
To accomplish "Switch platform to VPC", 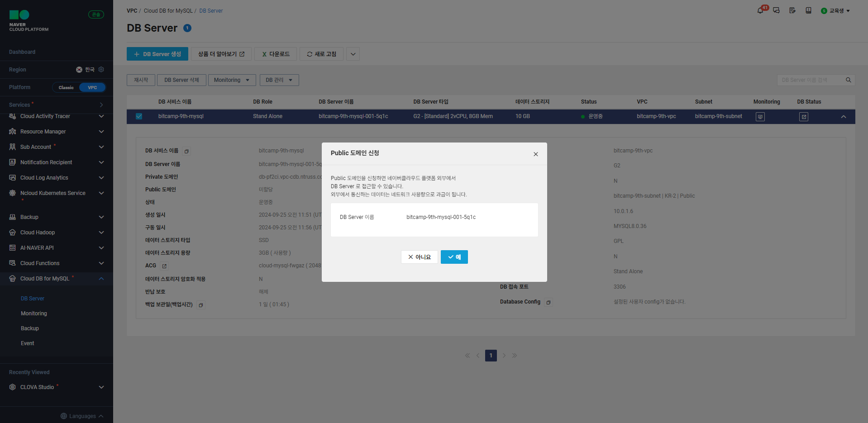I will pos(92,87).
